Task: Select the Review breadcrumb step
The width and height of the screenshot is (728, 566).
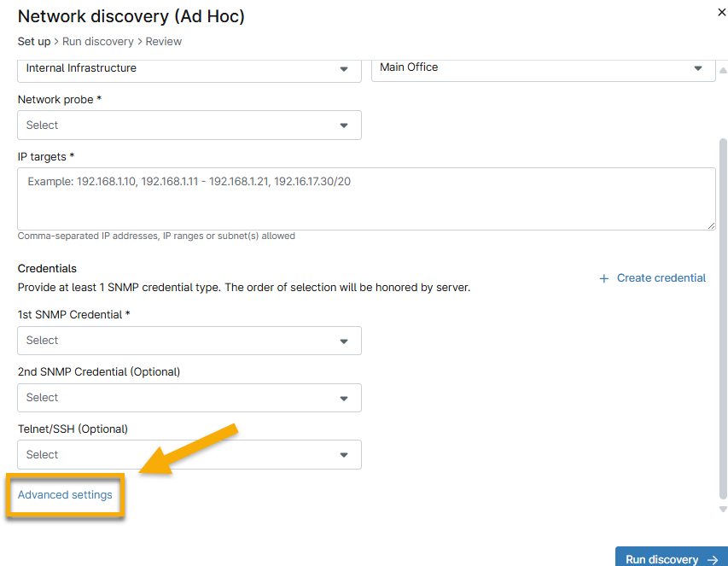Action: pyautogui.click(x=163, y=41)
